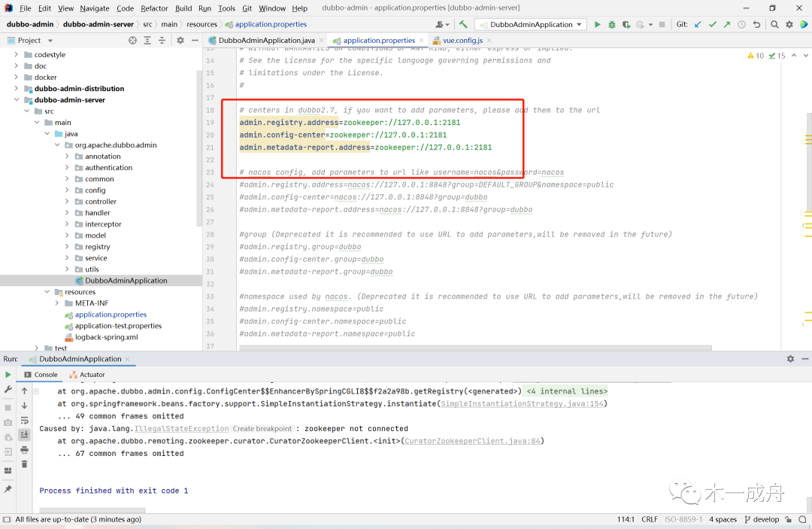The height and width of the screenshot is (529, 812).
Task: Collapse the org.apache.dubbo.admin package
Action: (57, 145)
